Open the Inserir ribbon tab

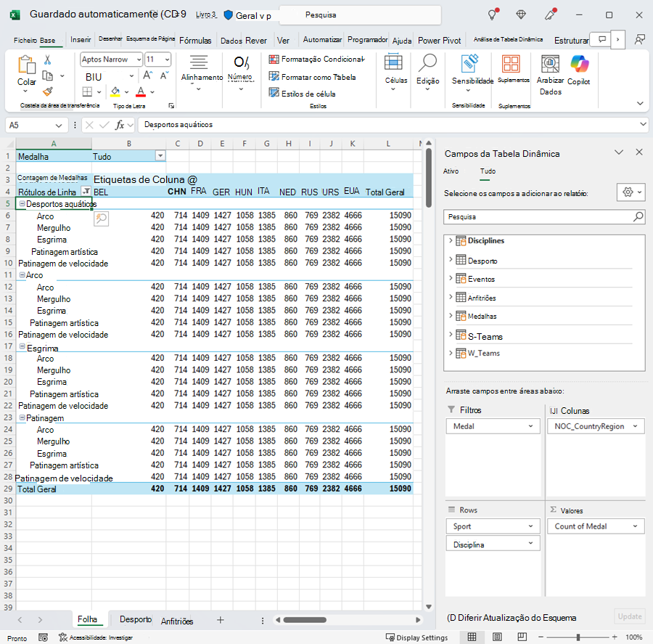[x=81, y=40]
